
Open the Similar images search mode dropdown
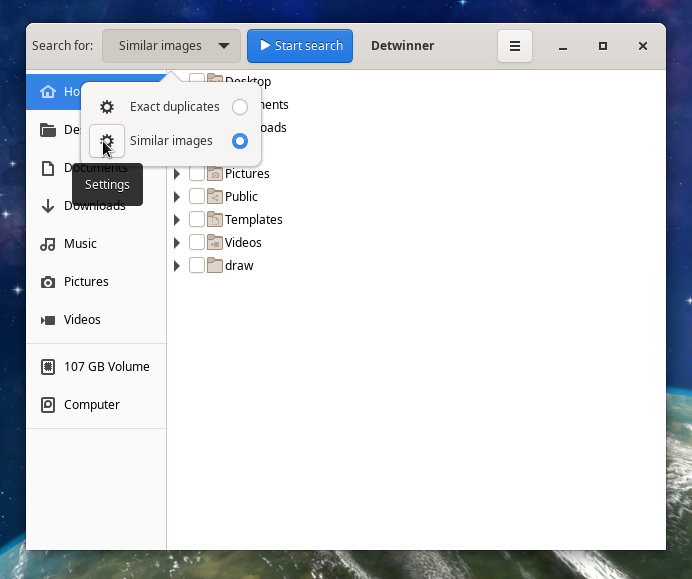(x=171, y=46)
